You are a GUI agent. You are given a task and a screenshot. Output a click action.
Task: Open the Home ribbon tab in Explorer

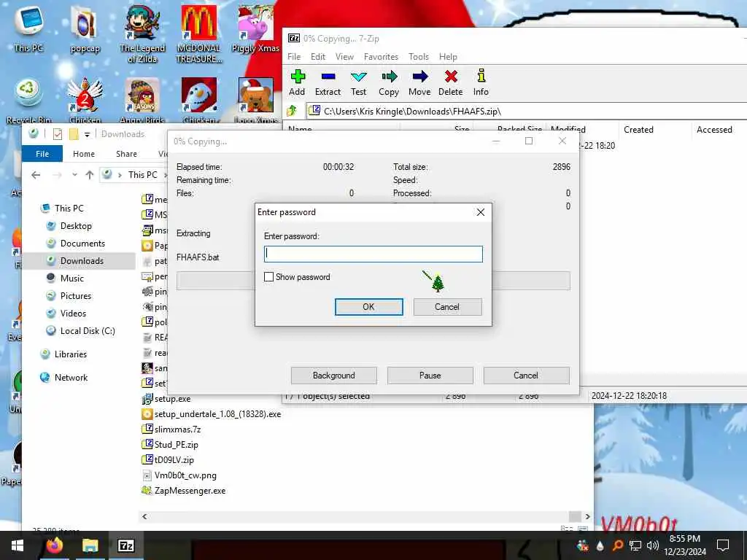84,154
